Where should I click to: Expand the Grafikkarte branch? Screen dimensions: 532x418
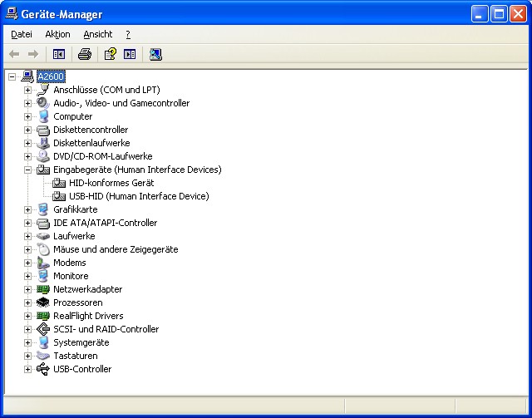click(x=27, y=209)
